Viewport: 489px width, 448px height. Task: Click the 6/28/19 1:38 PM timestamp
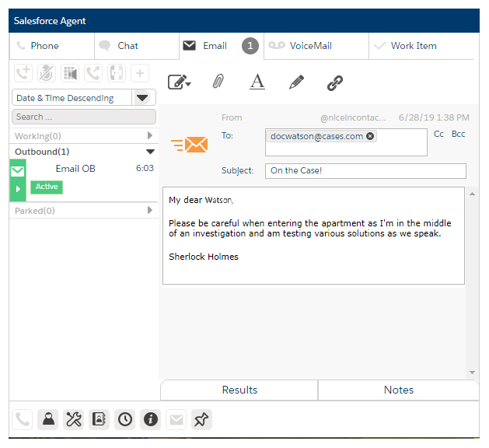point(434,117)
